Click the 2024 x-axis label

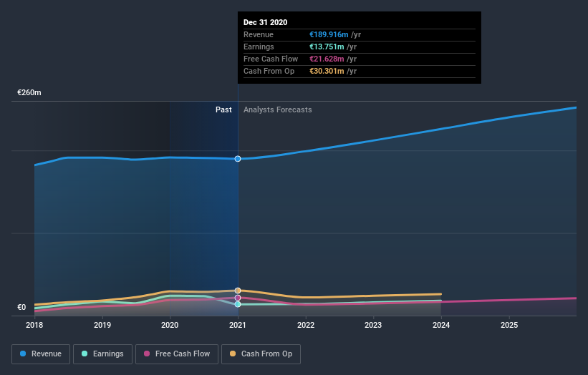441,325
